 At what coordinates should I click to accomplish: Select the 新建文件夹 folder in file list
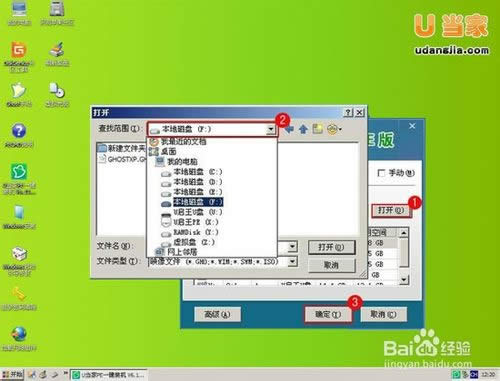click(122, 148)
